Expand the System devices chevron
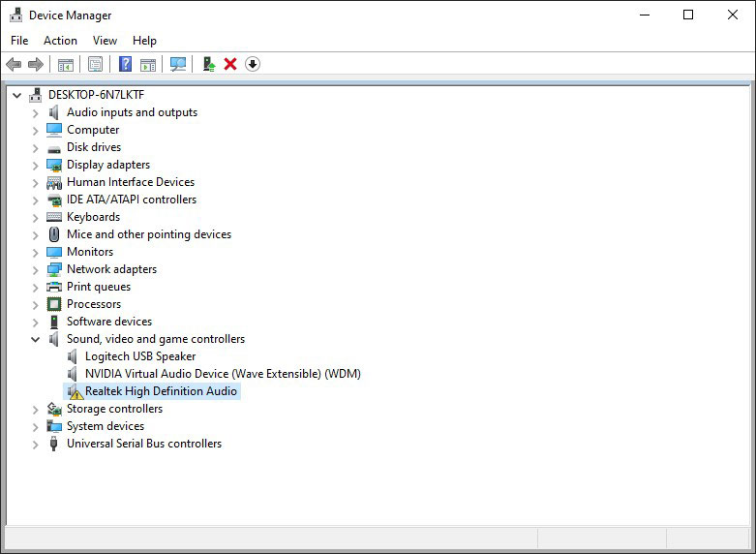This screenshot has width=756, height=554. pos(35,426)
